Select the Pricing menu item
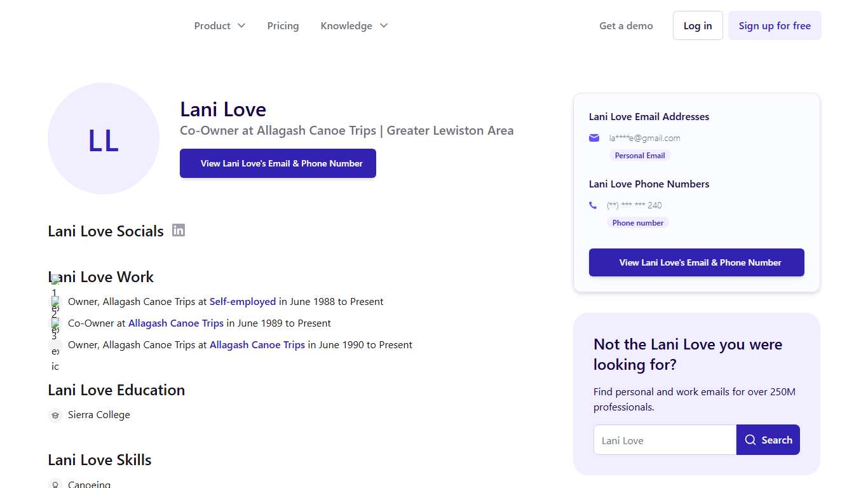868x488 pixels. click(283, 25)
